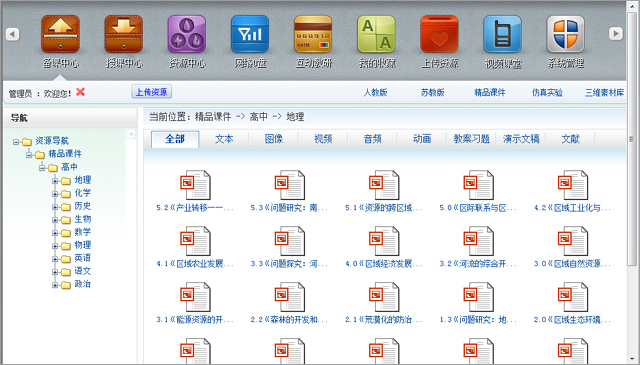This screenshot has width=640, height=365.
Task: Open the red 上传资源 heart icon
Action: tap(440, 34)
